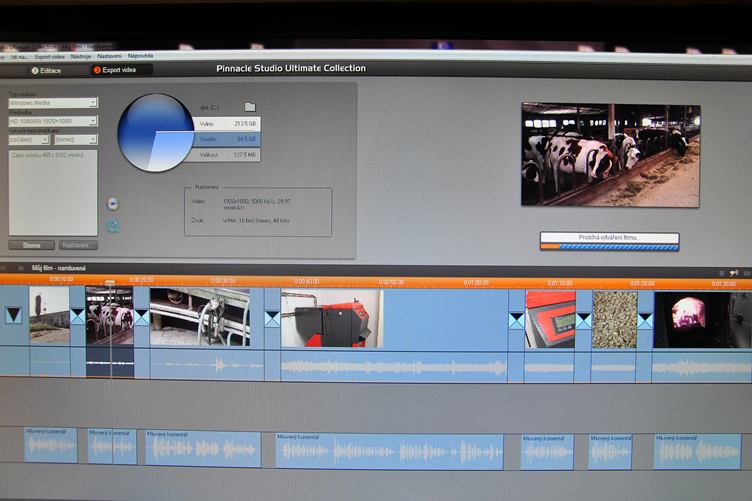Select the longest Mluvený komentář voice-over clip
This screenshot has width=752, height=501.
389,451
